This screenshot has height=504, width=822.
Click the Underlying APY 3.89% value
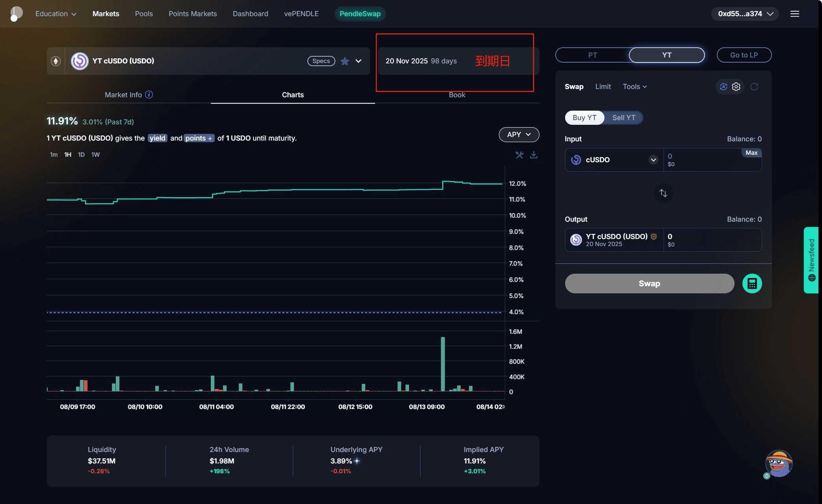point(341,461)
